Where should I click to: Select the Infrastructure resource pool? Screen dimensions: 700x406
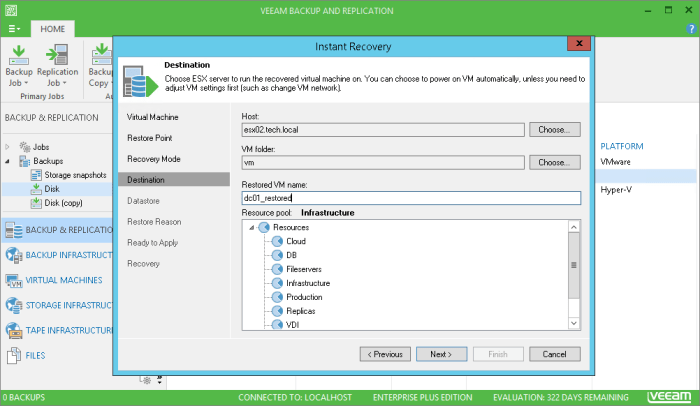click(x=301, y=283)
